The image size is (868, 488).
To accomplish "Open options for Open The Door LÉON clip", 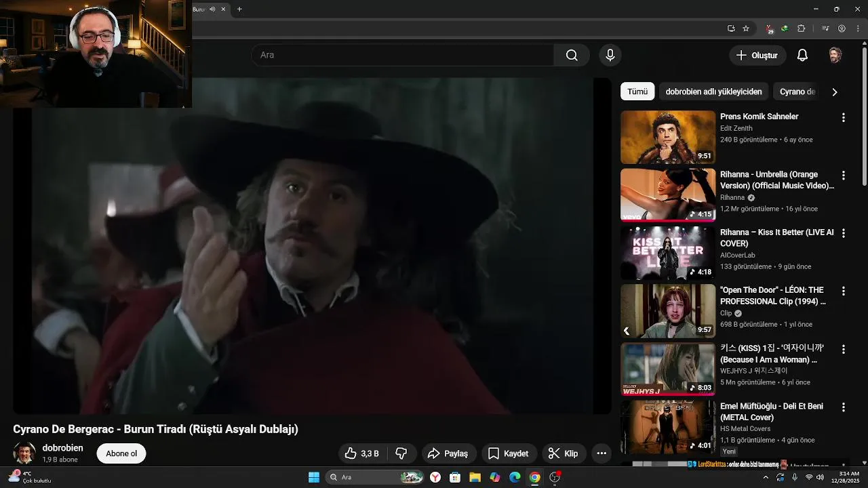I will [844, 291].
